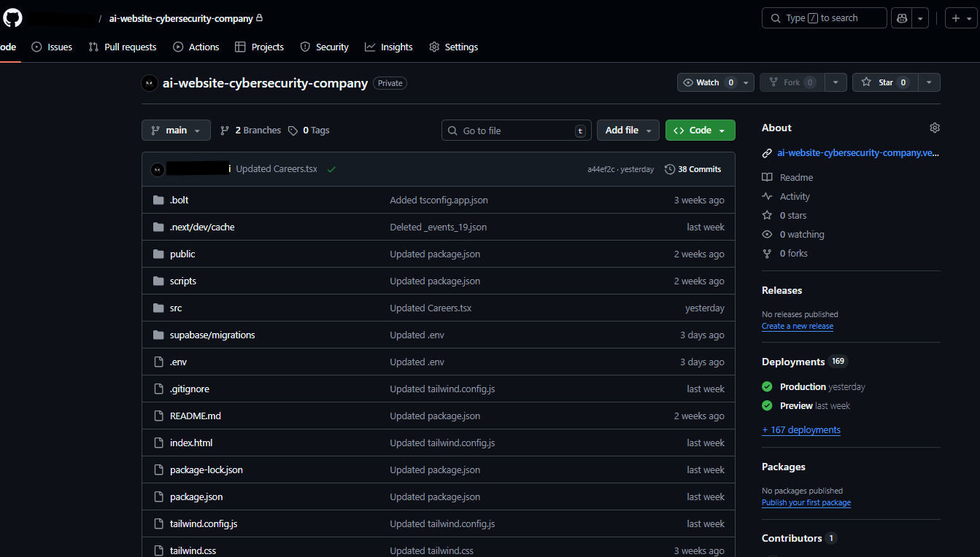
Task: Click file icon beside package.json
Action: tap(158, 496)
